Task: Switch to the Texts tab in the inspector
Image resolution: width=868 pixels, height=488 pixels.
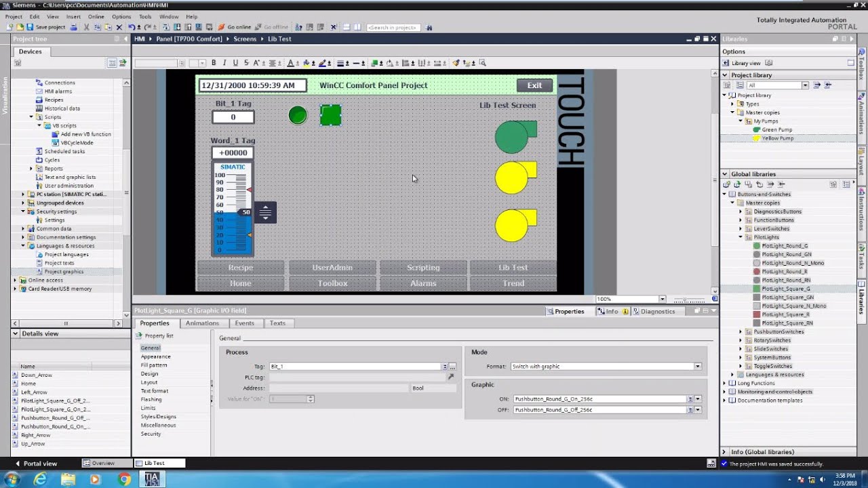Action: tap(277, 323)
